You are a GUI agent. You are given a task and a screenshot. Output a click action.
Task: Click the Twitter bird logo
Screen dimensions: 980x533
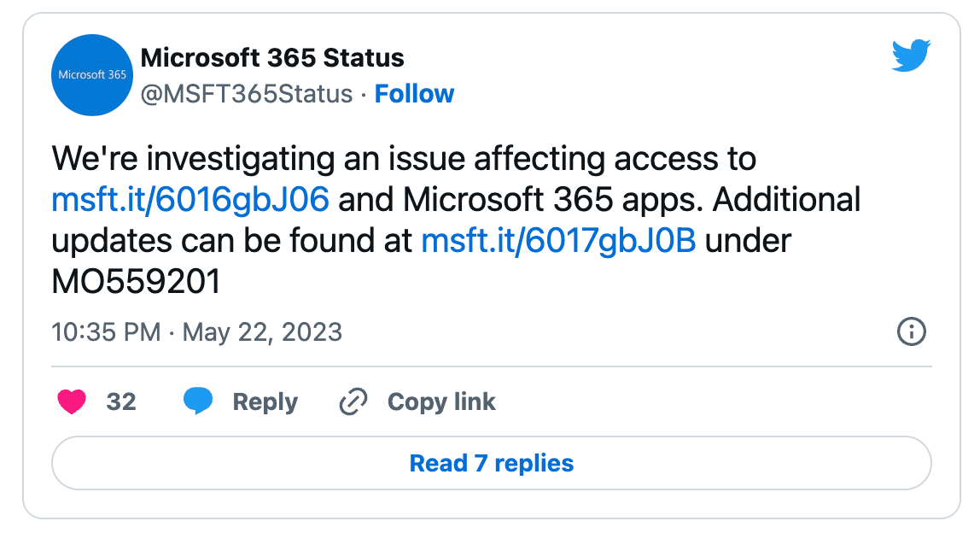point(911,56)
